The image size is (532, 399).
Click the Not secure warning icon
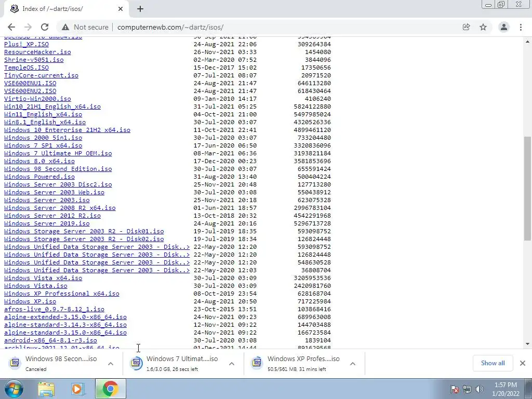click(x=65, y=27)
